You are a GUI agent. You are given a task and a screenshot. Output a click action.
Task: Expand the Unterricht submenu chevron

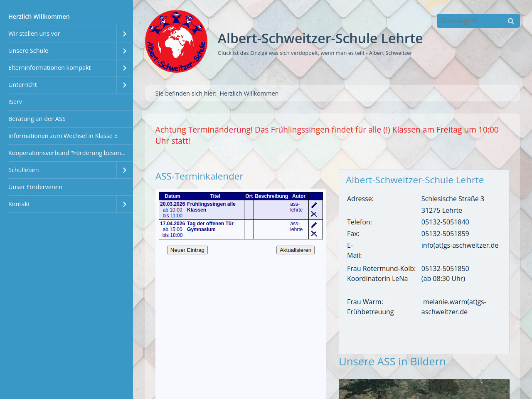click(125, 85)
